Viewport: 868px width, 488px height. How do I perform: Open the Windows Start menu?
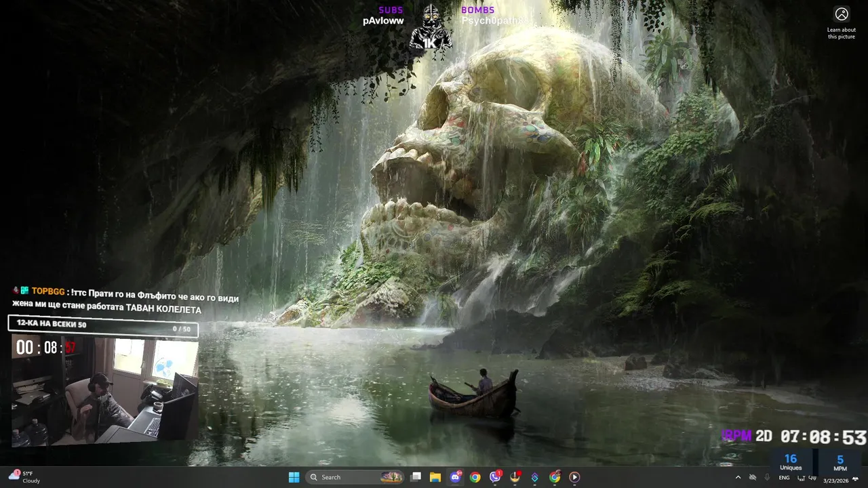[x=294, y=477]
